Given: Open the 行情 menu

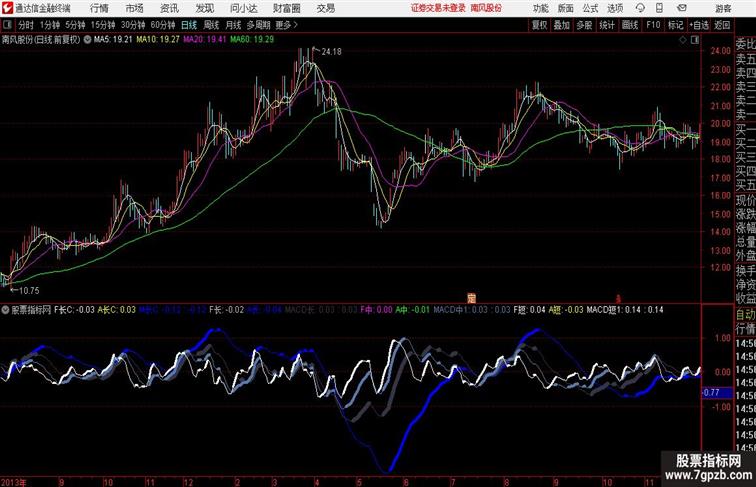Looking at the screenshot, I should coord(99,8).
